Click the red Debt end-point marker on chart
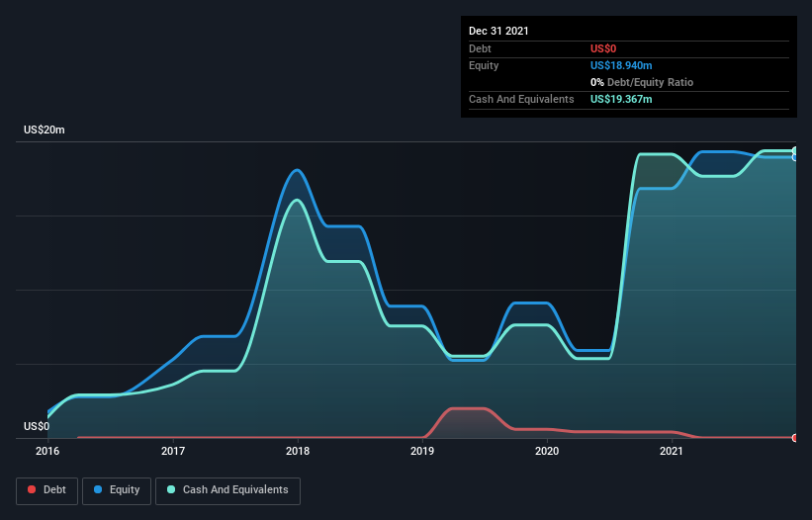 pyautogui.click(x=795, y=438)
